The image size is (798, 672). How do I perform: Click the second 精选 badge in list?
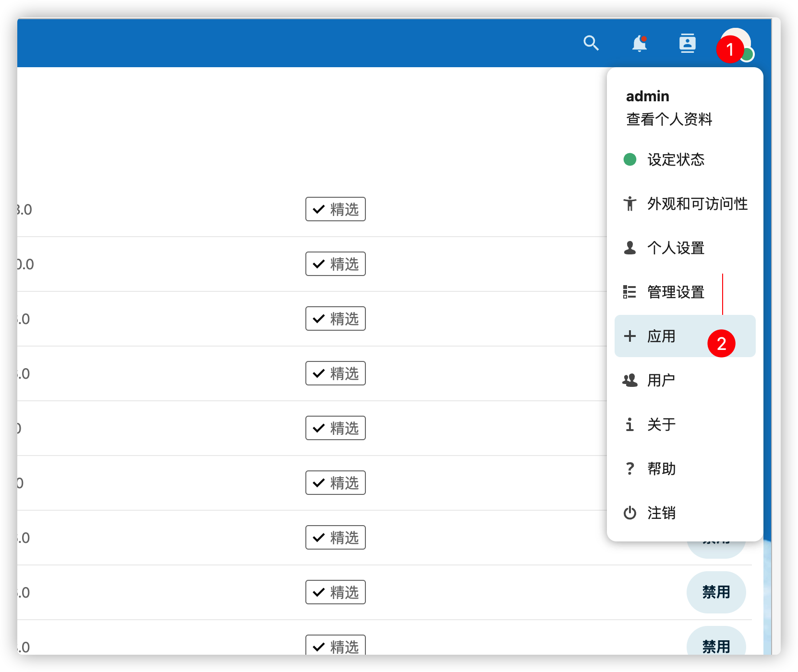pyautogui.click(x=335, y=264)
